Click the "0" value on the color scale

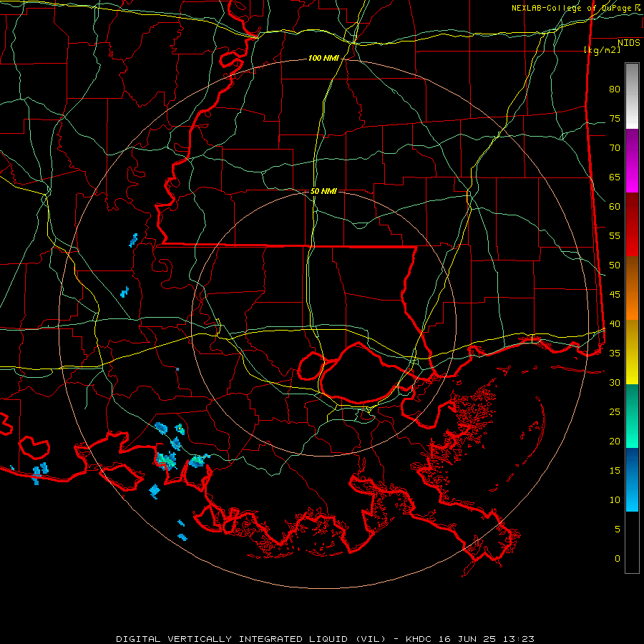[618, 559]
